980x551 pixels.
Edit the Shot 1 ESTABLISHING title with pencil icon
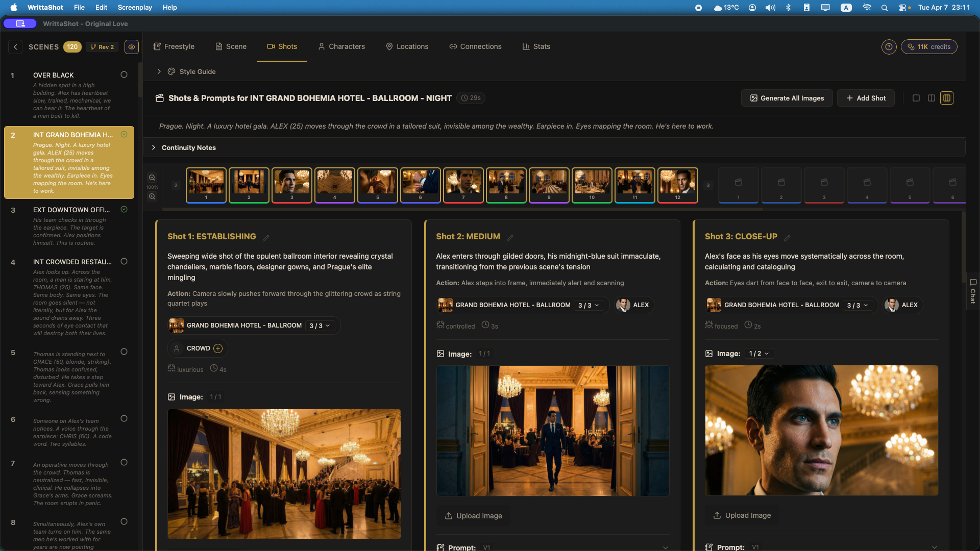pos(266,237)
